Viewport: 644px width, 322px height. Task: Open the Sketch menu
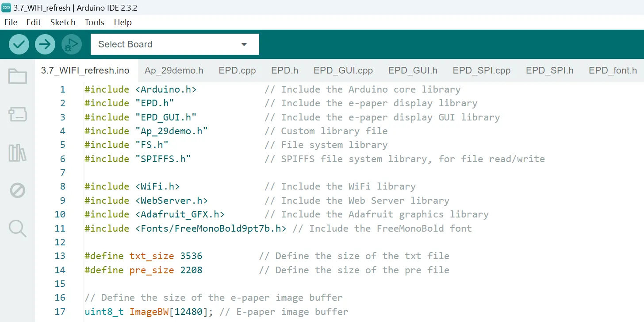coord(63,22)
